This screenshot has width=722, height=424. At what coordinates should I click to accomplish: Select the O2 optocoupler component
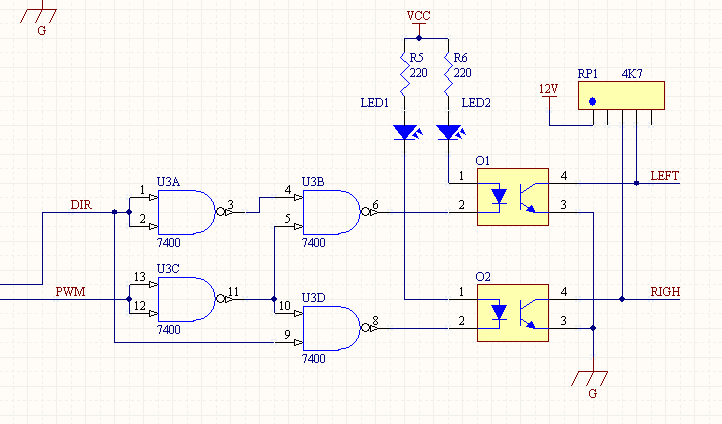pos(513,313)
